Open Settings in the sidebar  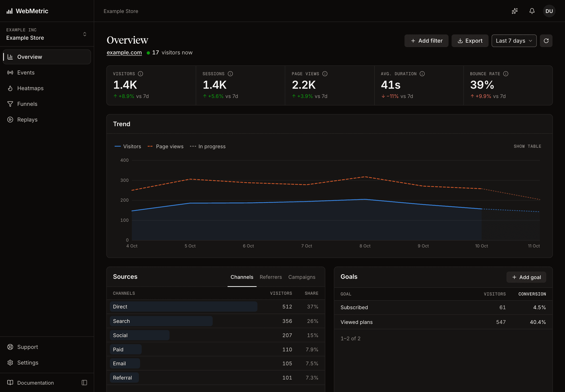(x=47, y=363)
